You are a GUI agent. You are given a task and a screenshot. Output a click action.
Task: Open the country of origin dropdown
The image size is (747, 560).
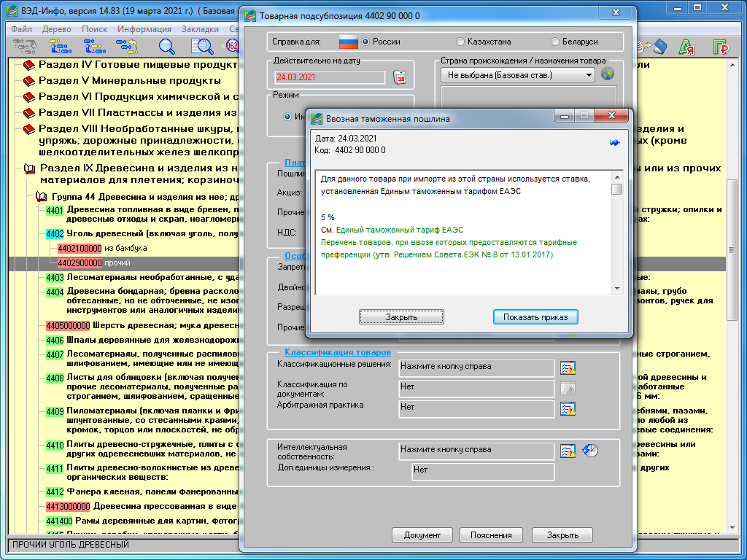coord(589,75)
